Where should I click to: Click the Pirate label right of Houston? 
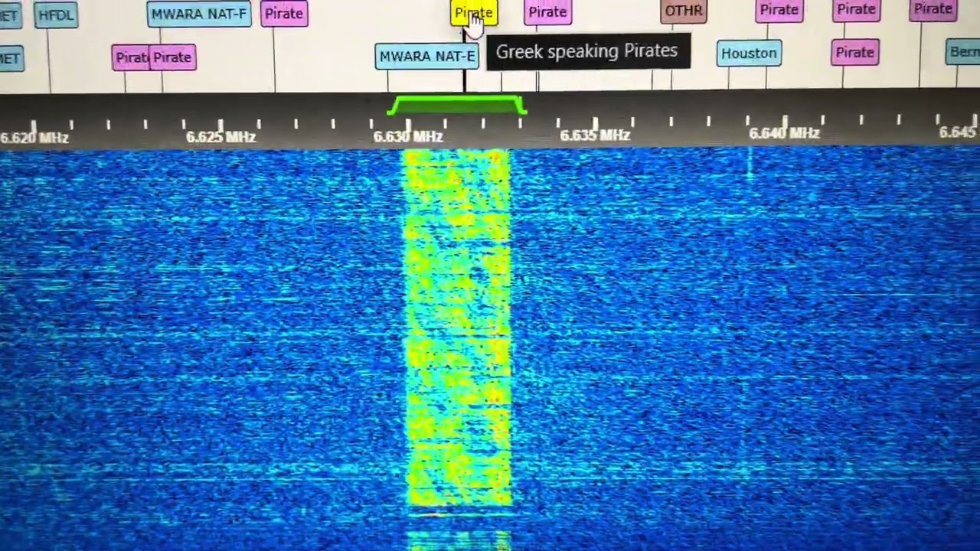click(x=854, y=53)
